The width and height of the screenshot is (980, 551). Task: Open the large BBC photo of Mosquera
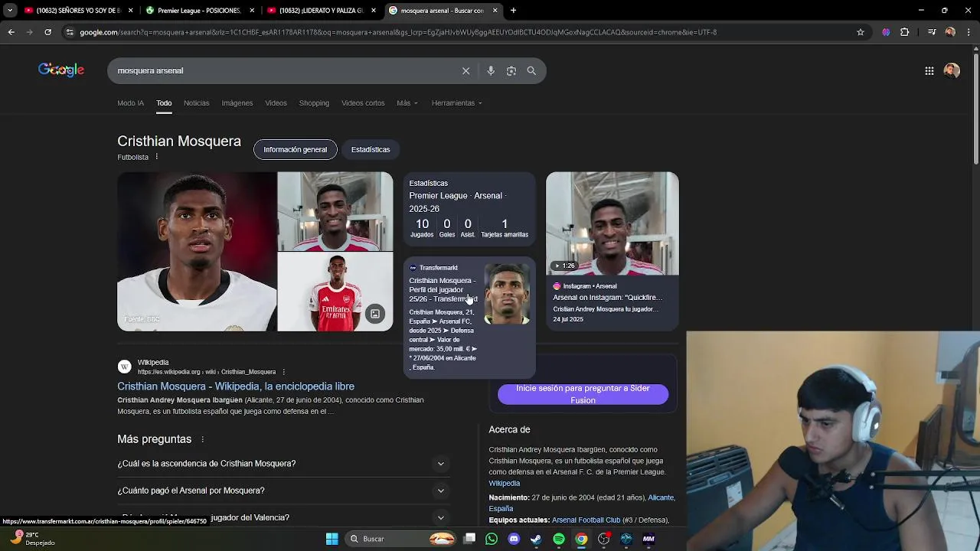pyautogui.click(x=197, y=252)
